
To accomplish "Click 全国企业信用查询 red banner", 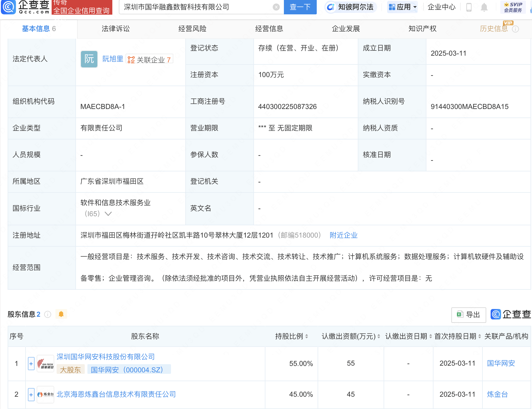I will [x=82, y=7].
